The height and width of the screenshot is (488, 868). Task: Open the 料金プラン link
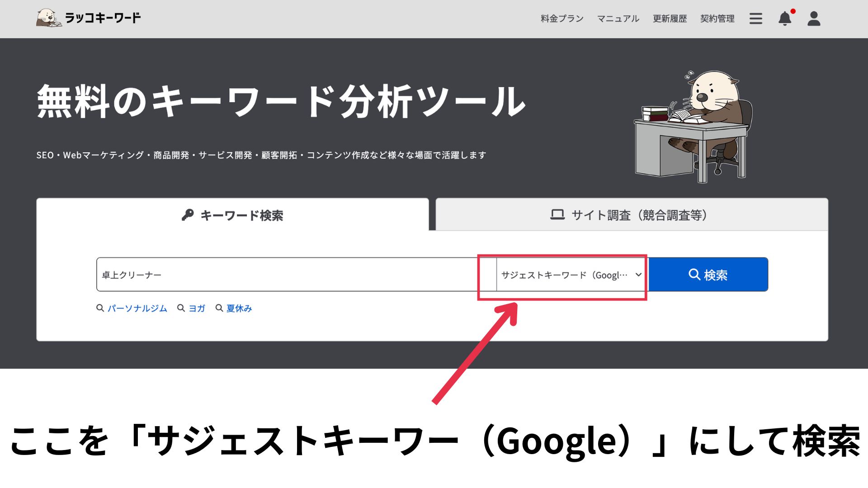(x=562, y=19)
